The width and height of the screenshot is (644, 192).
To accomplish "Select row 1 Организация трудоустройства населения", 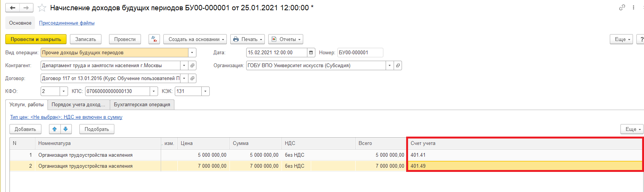I will [98, 155].
